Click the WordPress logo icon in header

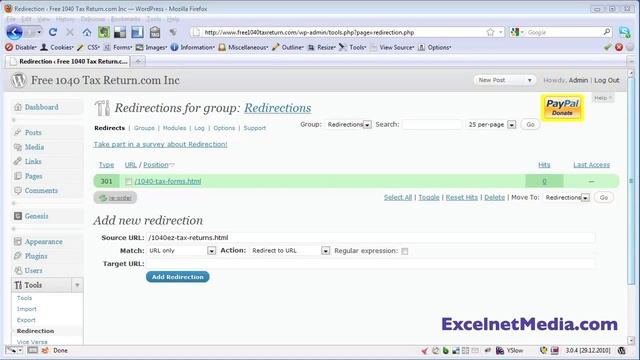(18, 80)
